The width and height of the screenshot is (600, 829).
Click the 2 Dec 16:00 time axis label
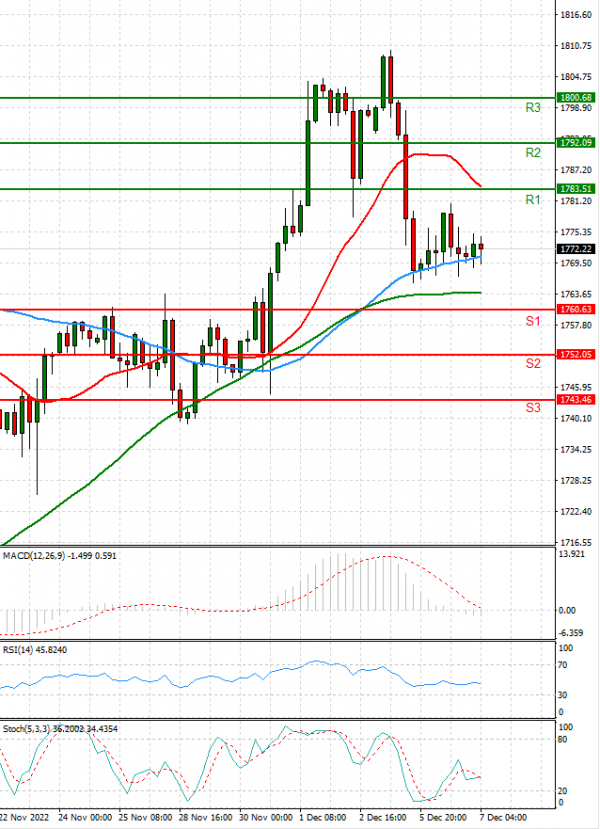(383, 817)
